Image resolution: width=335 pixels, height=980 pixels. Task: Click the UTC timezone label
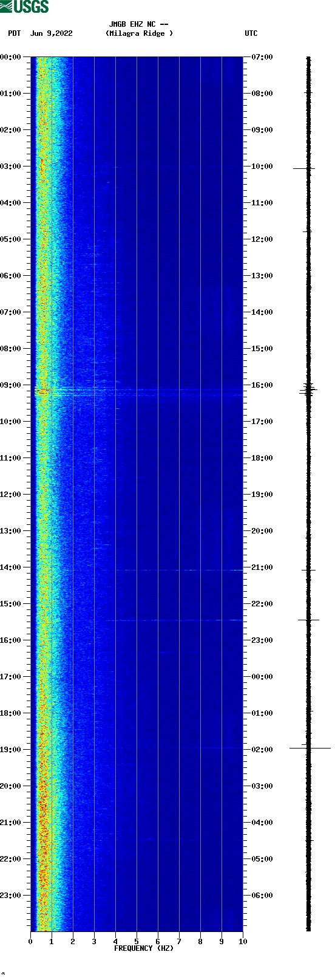click(x=251, y=33)
